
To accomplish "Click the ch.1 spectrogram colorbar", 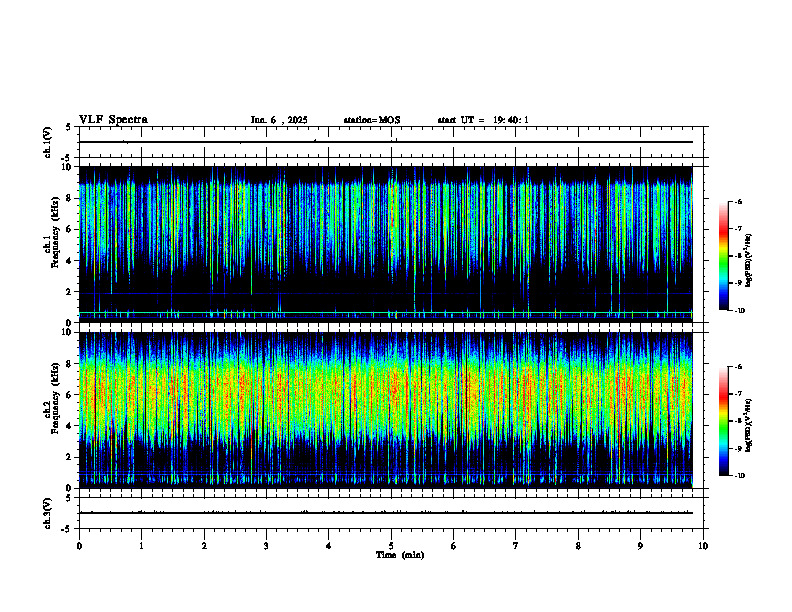I will [x=723, y=256].
